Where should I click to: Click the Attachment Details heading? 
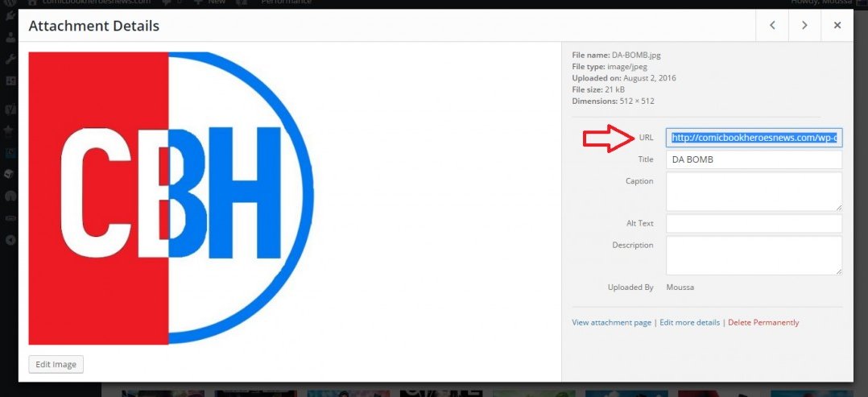93,26
